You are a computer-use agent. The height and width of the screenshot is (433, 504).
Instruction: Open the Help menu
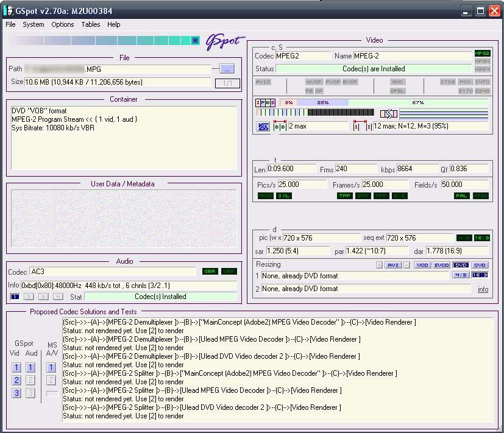114,24
